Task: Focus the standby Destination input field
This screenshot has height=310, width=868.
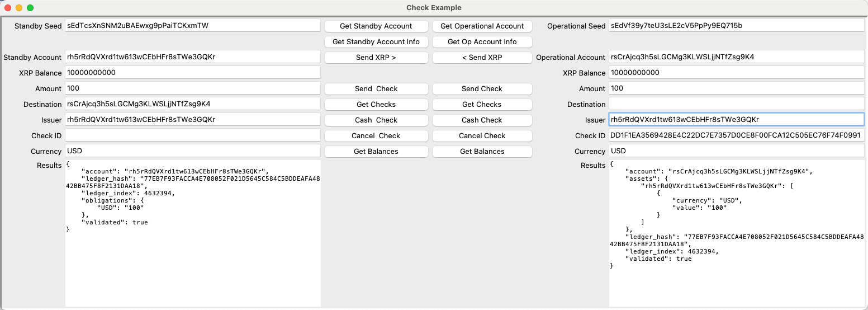Action: click(x=193, y=104)
